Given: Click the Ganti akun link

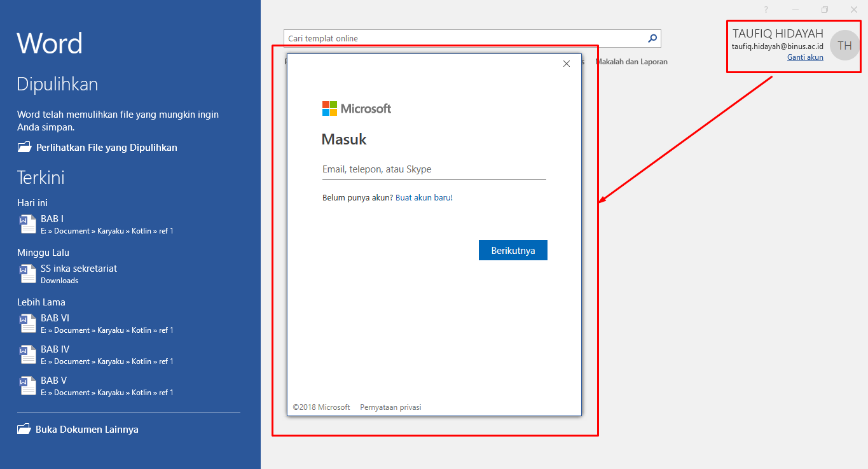Looking at the screenshot, I should click(805, 57).
